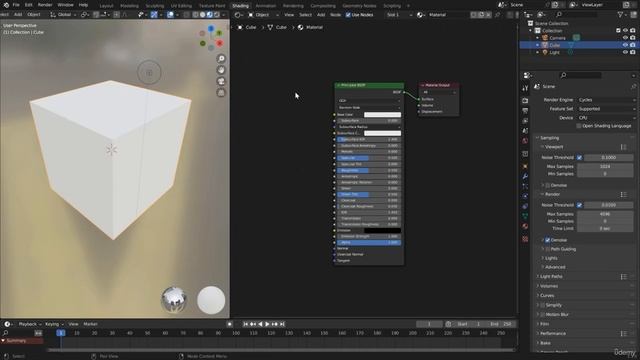Open the File menu
This screenshot has width=640, height=360.
[x=16, y=5]
